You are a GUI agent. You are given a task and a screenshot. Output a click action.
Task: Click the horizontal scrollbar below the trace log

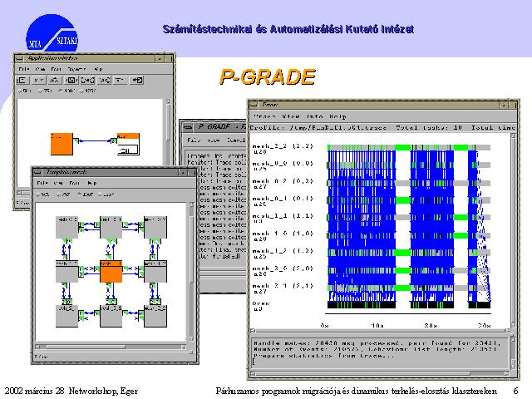[x=379, y=373]
